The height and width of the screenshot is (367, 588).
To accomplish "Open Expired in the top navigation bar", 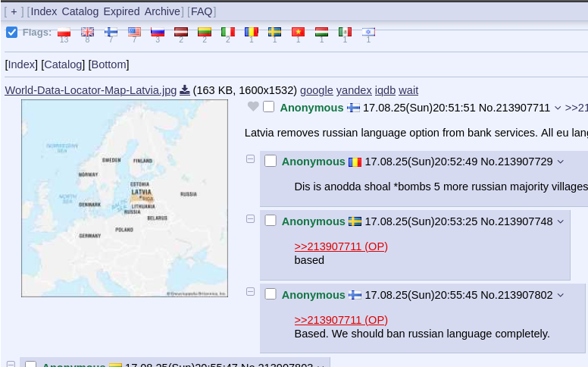I will [x=121, y=11].
